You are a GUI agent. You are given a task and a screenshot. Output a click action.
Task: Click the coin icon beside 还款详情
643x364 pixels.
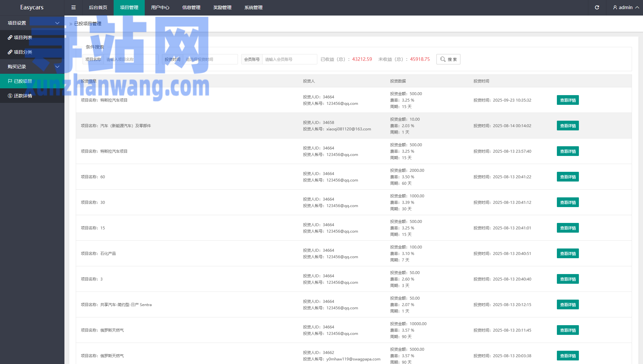[x=10, y=96]
